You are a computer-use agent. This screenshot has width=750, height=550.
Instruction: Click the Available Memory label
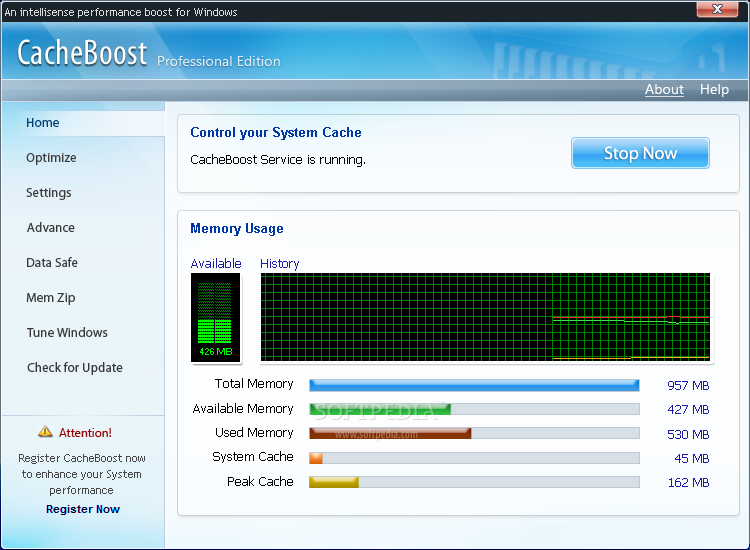point(243,409)
